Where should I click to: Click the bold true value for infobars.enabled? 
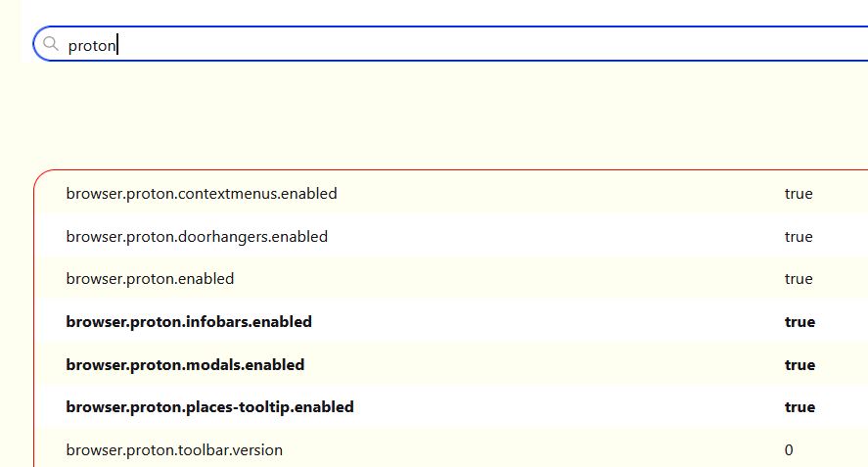click(x=799, y=321)
